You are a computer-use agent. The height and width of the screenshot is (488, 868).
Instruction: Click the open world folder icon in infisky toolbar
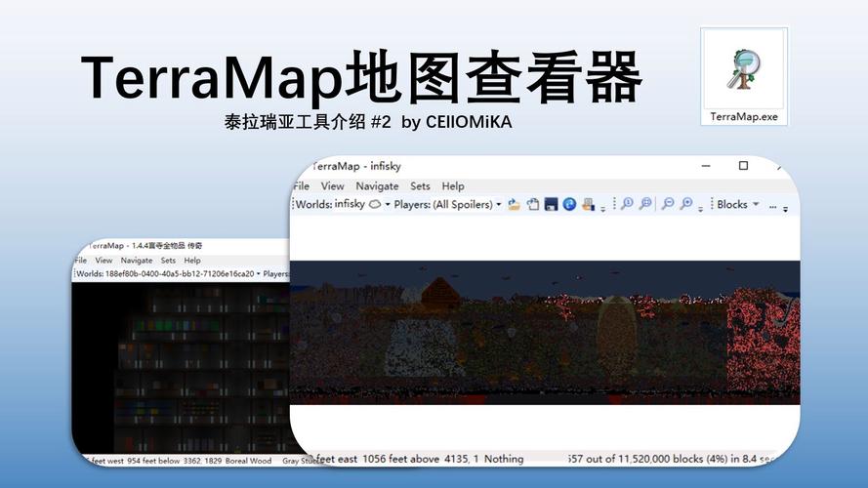(514, 204)
